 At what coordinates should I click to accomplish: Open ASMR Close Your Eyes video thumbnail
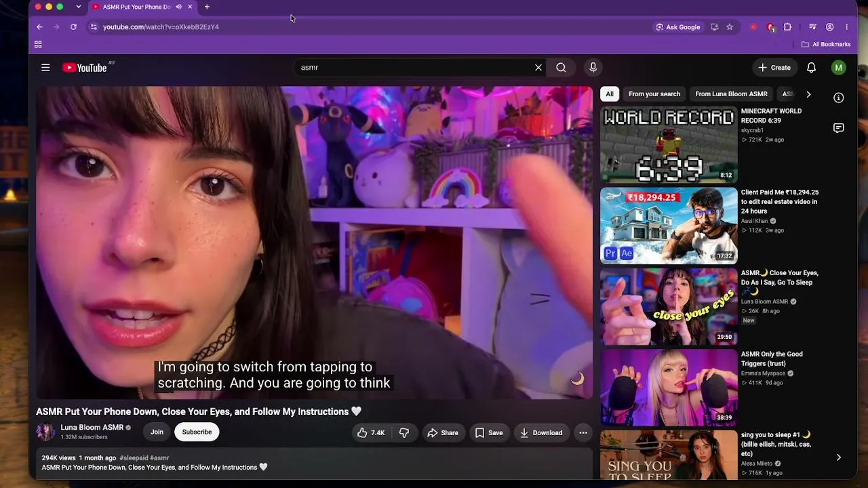(x=669, y=307)
